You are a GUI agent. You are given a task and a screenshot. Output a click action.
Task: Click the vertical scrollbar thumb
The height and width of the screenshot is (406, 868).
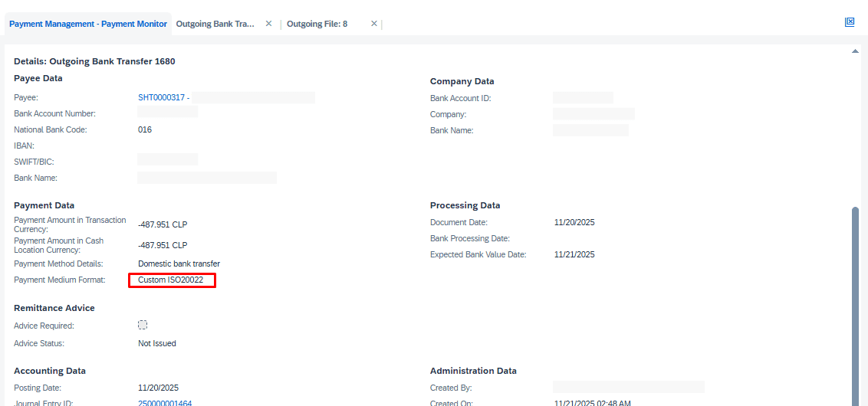tap(855, 306)
